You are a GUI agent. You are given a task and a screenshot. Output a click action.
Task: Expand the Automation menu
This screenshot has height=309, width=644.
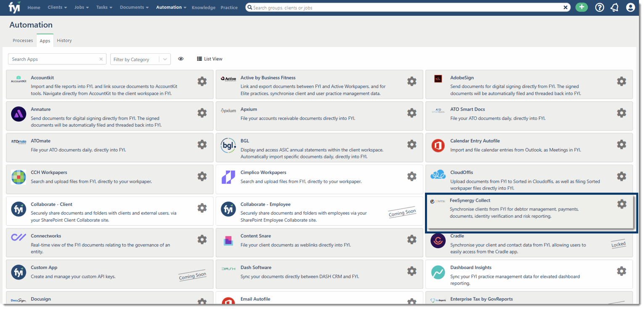tap(172, 7)
